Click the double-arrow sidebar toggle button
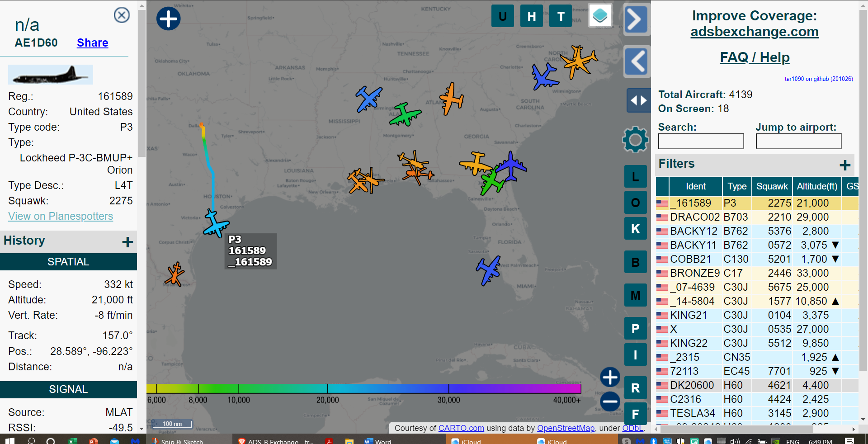Image resolution: width=868 pixels, height=444 pixels. pos(638,100)
